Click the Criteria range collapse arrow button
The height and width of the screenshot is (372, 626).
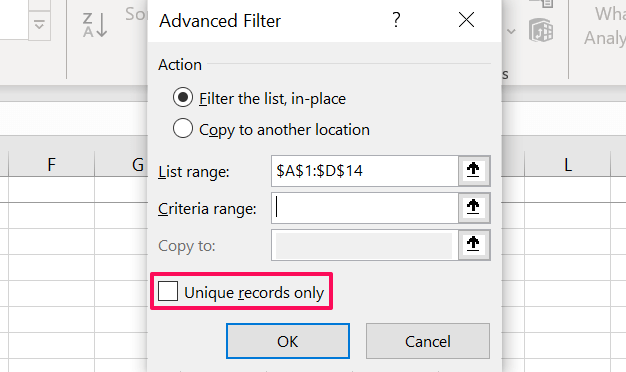pos(473,208)
